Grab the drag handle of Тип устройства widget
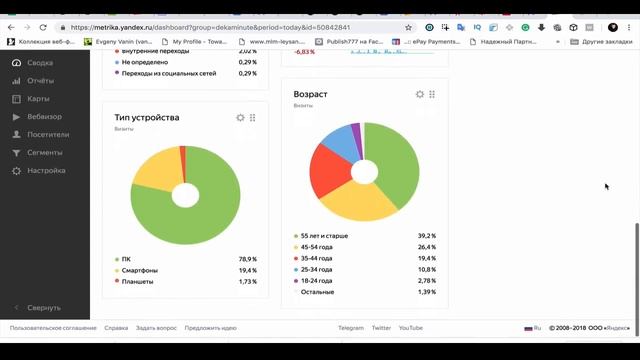Screen dimensions: 640x360 point(253,118)
